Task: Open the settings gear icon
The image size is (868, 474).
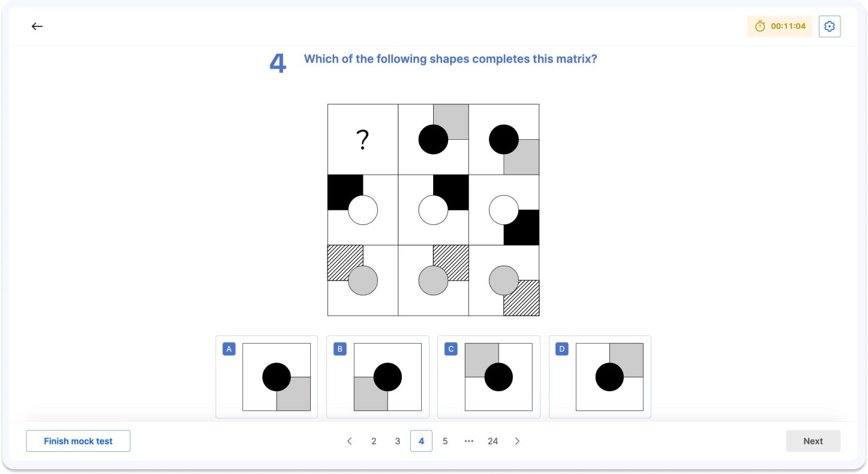Action: (x=829, y=26)
